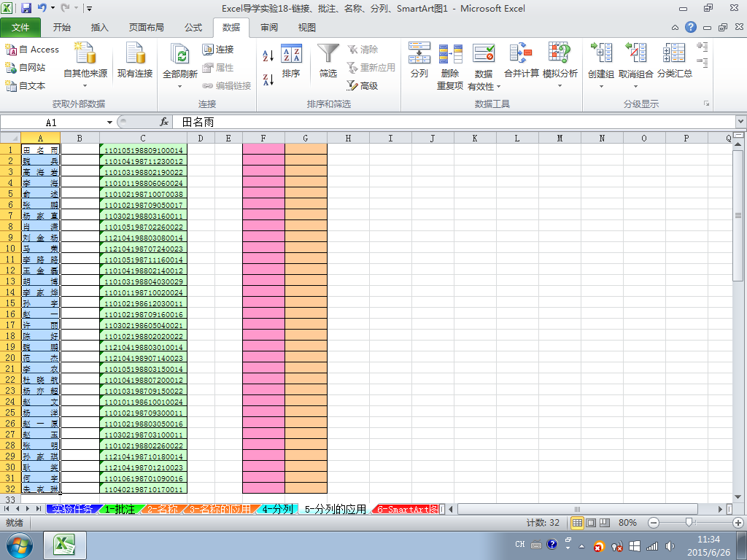Viewport: 747px width, 560px height.
Task: Expand the 创建组 dropdown arrow
Action: (601, 87)
